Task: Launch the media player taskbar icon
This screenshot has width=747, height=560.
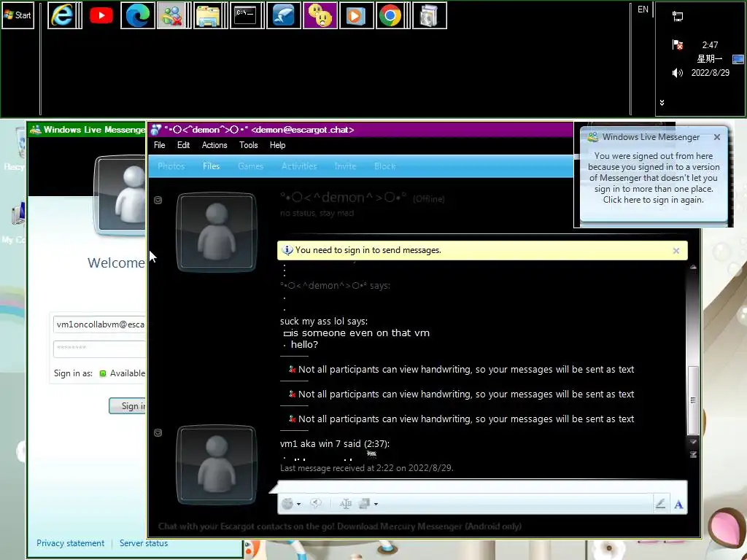Action: point(356,15)
